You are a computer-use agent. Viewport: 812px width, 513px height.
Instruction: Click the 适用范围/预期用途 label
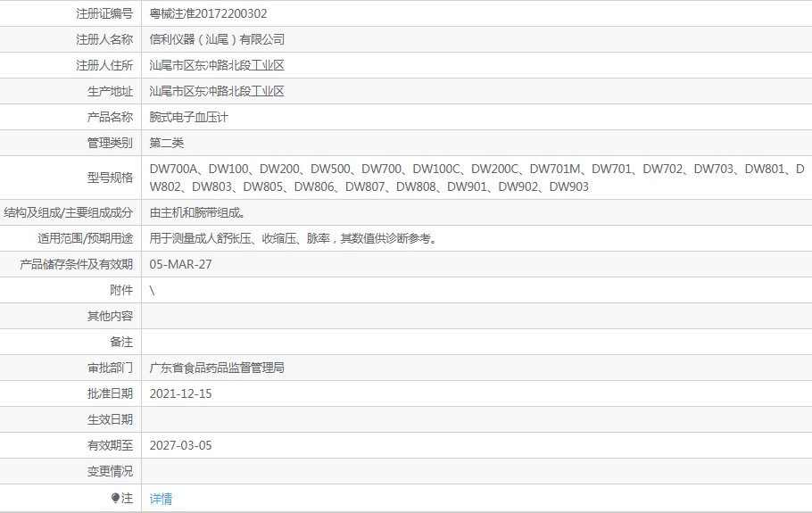(x=86, y=238)
